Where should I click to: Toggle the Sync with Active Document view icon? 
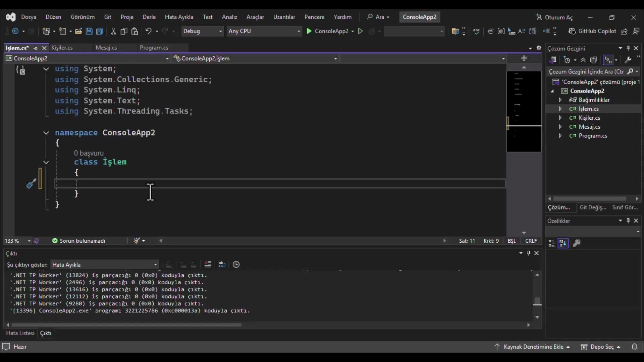pos(608,60)
